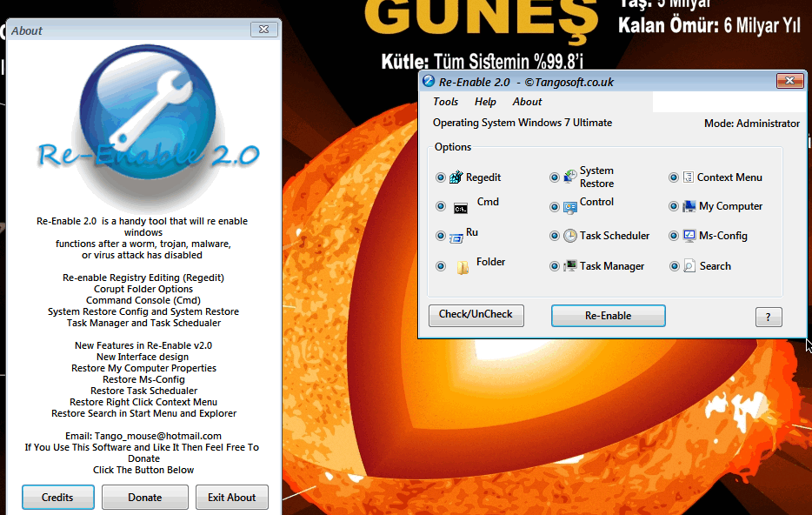The width and height of the screenshot is (812, 515).
Task: Toggle the Run option radio
Action: click(440, 236)
